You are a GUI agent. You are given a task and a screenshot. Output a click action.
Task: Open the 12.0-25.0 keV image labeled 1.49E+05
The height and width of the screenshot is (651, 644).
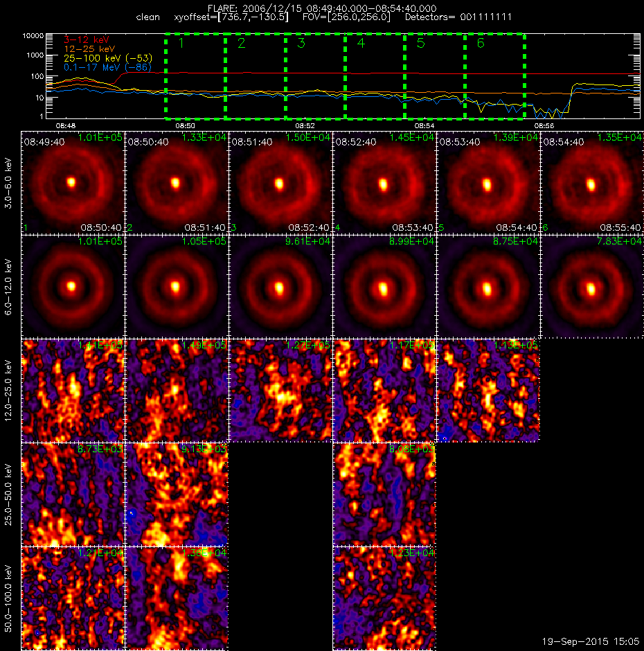pos(177,391)
